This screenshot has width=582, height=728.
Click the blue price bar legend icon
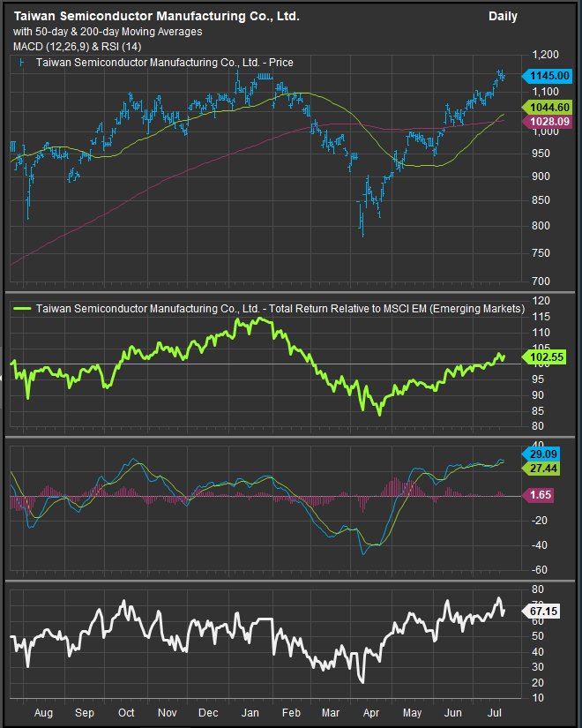(21, 63)
